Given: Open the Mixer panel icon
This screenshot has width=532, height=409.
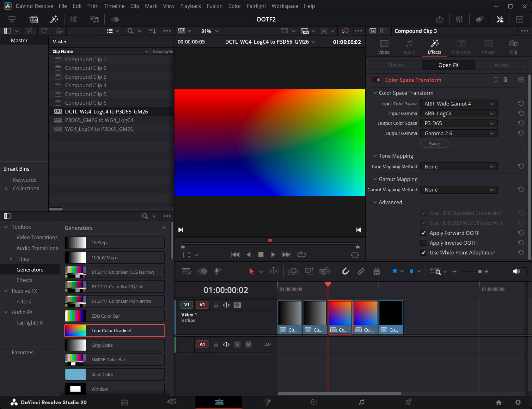Looking at the screenshot, I should coord(459,20).
